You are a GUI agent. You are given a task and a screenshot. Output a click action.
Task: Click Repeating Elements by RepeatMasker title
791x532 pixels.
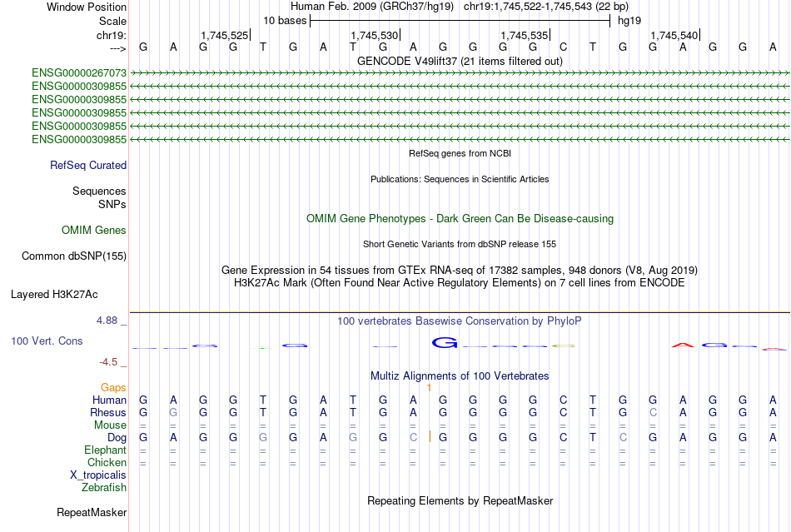click(460, 501)
